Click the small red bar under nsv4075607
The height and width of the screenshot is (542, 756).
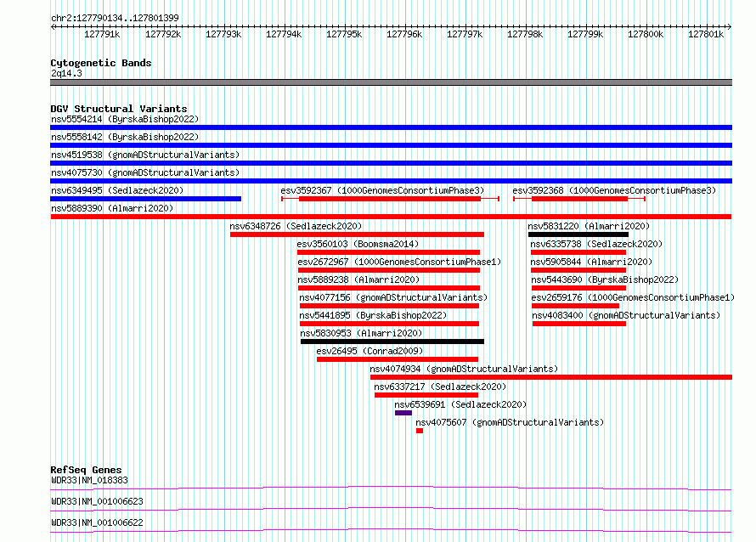[420, 431]
